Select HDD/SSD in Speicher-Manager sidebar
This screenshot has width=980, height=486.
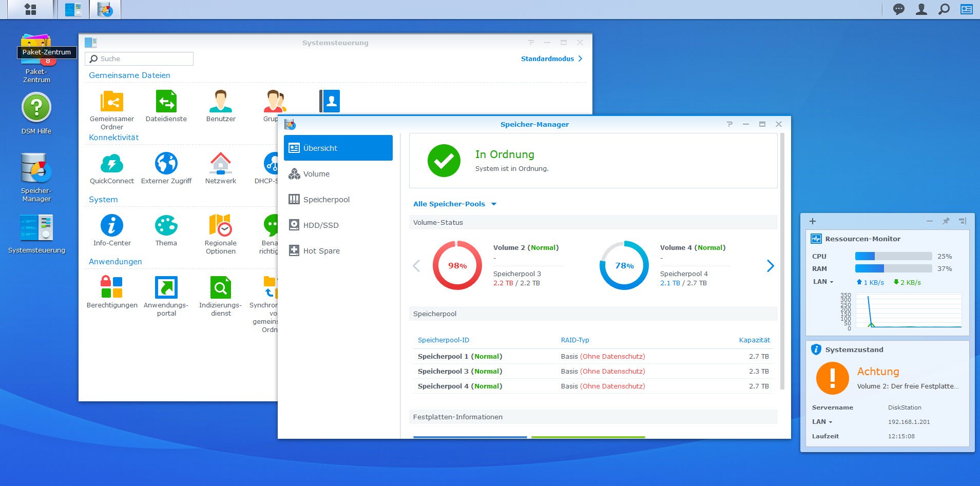click(x=338, y=225)
